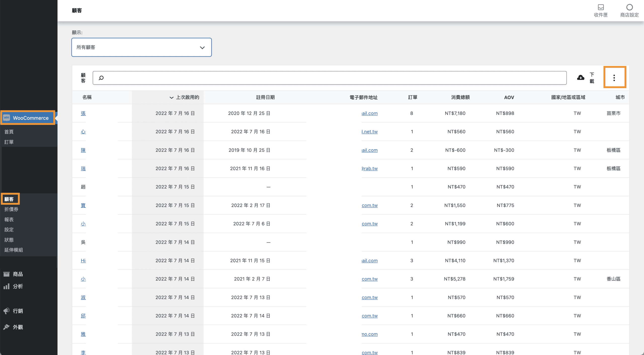The width and height of the screenshot is (644, 355).
Task: Open 外觀 menu with paintbrush icon
Action: 7,327
